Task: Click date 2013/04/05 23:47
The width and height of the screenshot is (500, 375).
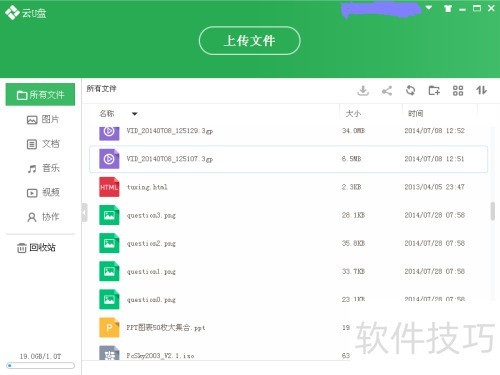Action: pyautogui.click(x=434, y=187)
